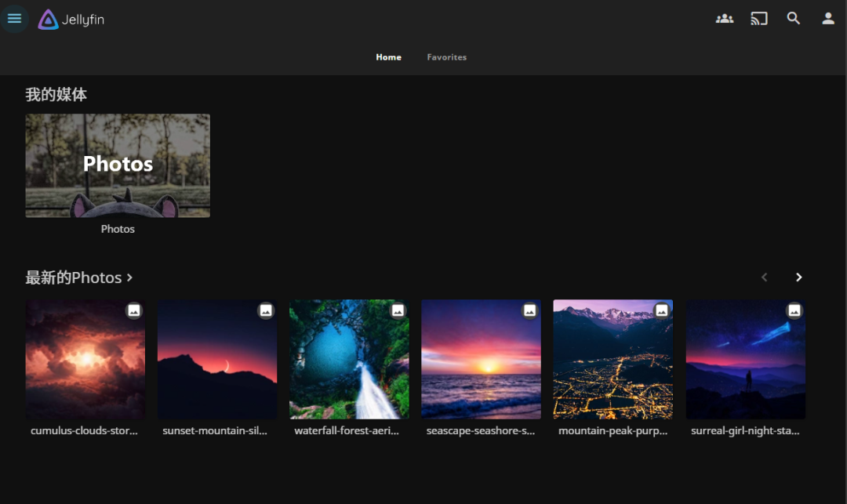Click the seascape-seashore-s... file name

click(481, 430)
